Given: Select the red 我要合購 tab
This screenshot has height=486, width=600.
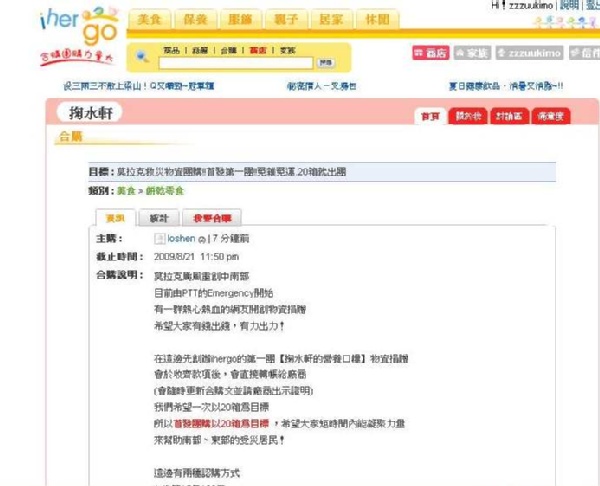Looking at the screenshot, I should click(x=212, y=218).
